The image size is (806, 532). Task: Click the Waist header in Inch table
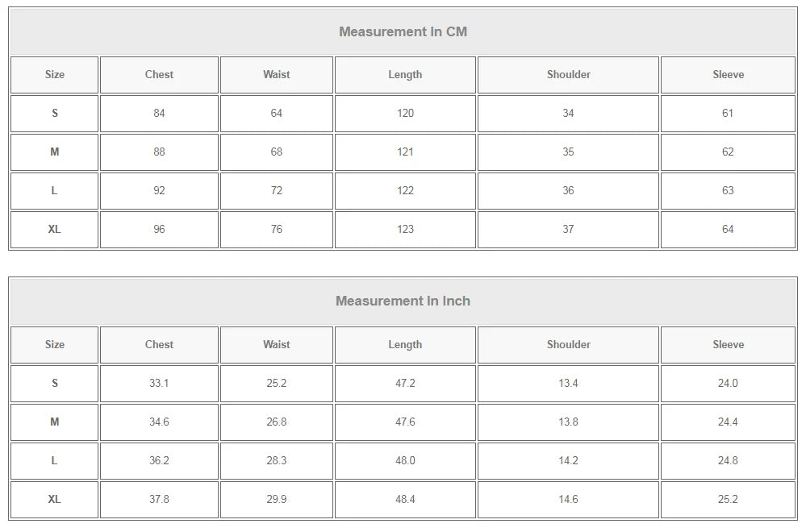pyautogui.click(x=276, y=345)
